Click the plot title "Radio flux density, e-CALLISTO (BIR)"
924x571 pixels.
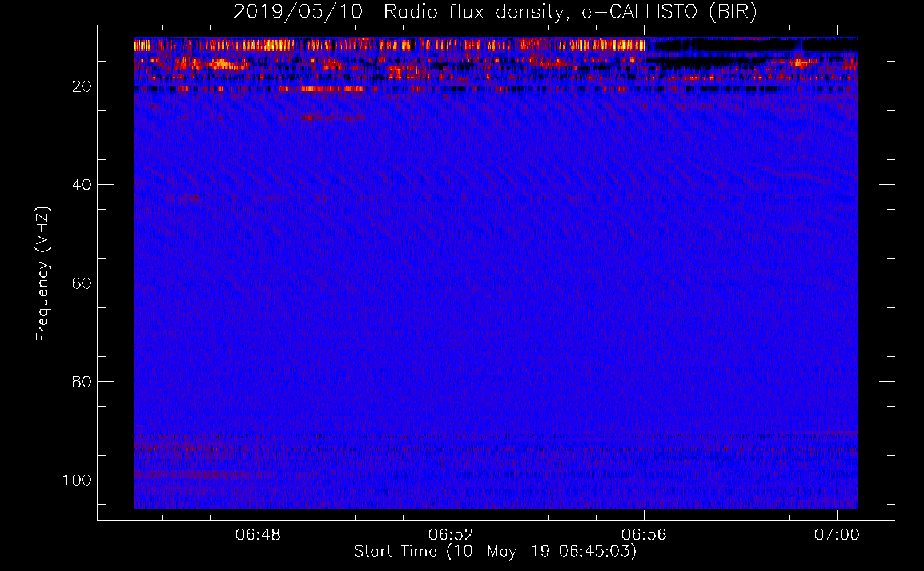(570, 12)
